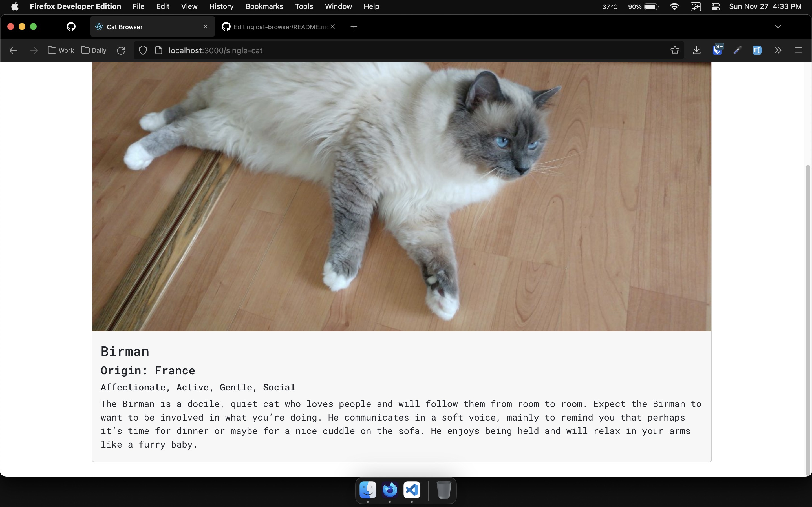Open the Font Finder extension

(758, 50)
